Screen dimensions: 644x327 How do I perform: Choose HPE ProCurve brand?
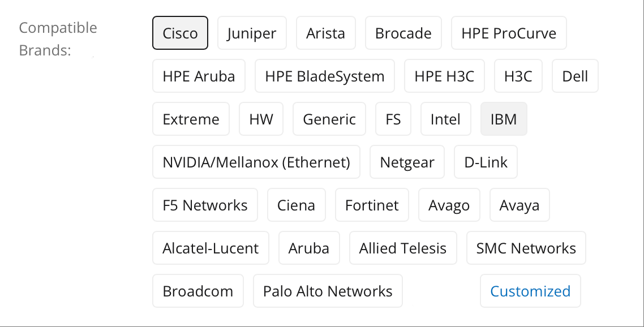pos(509,33)
